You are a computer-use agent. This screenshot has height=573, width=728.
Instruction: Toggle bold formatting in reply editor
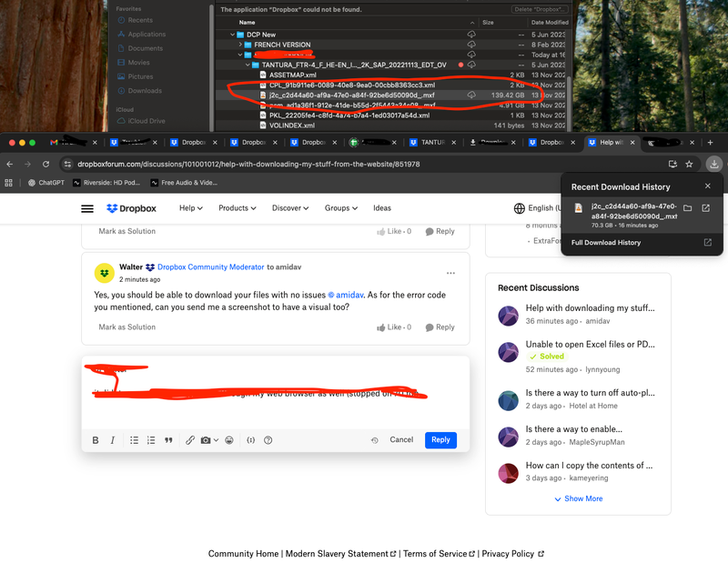point(96,440)
